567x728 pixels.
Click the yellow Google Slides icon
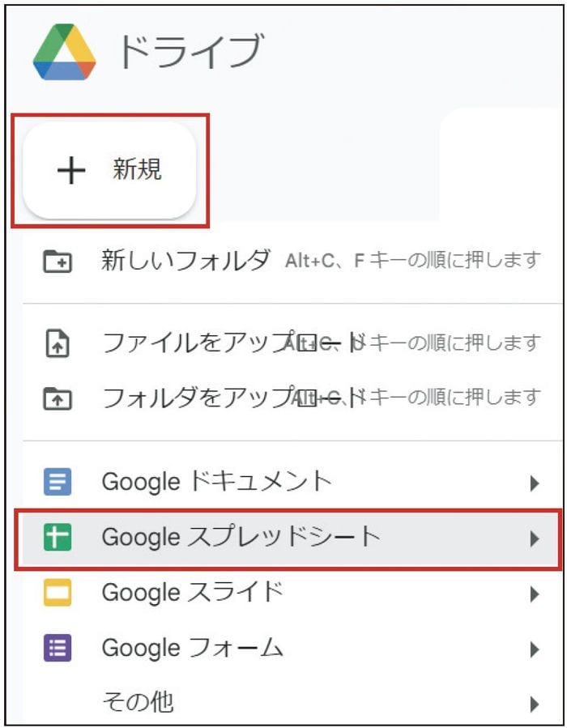[x=57, y=594]
